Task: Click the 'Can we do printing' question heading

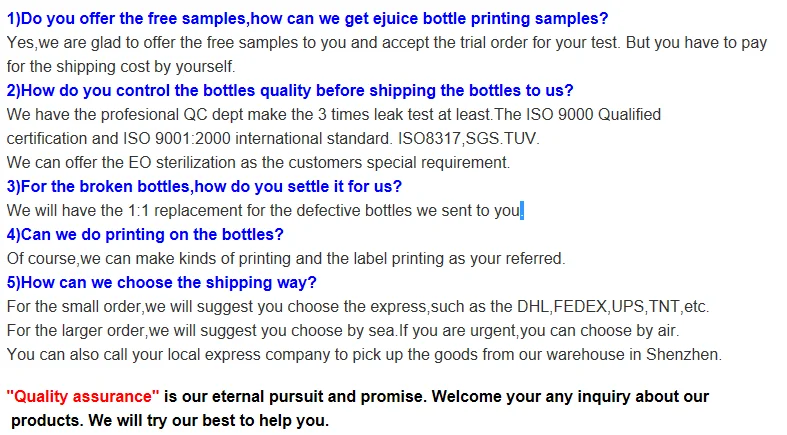Action: pyautogui.click(x=145, y=234)
